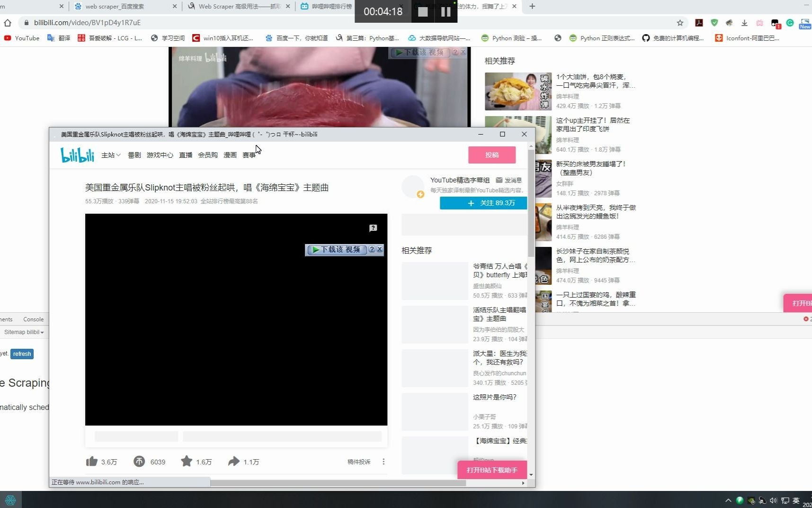Close download overlay on black player
Viewport: 812px width, 508px height.
(x=380, y=249)
